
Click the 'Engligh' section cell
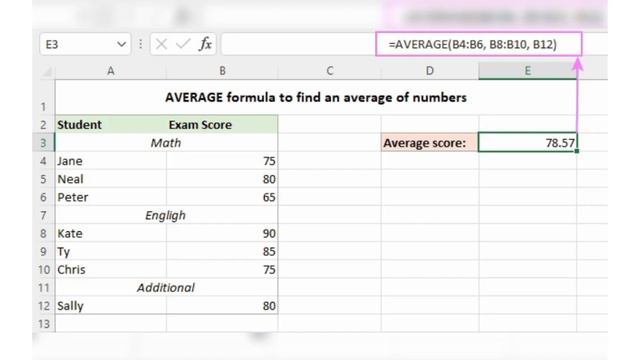[166, 215]
